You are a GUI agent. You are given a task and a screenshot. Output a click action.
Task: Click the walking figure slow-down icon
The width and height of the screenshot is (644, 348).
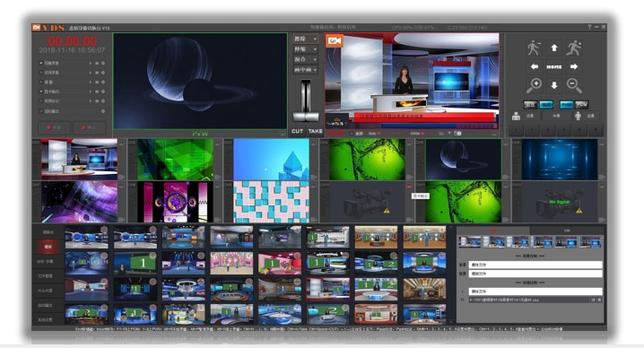[534, 48]
